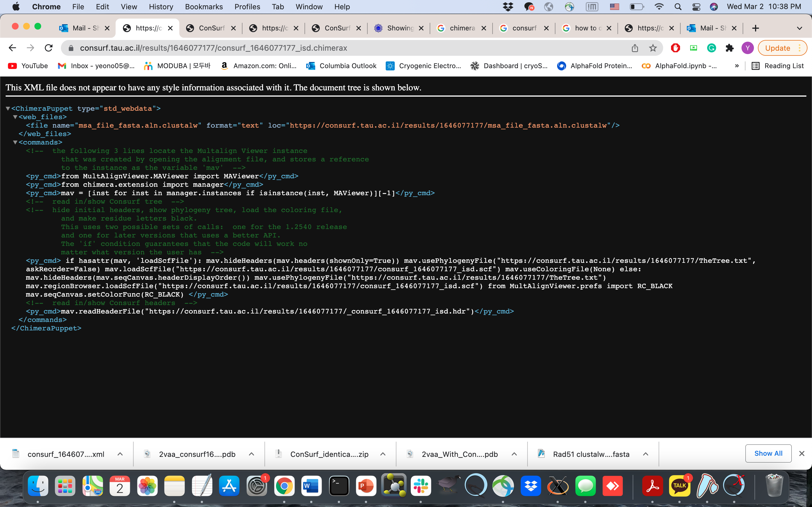
Task: Go back to the previous page
Action: tap(12, 48)
